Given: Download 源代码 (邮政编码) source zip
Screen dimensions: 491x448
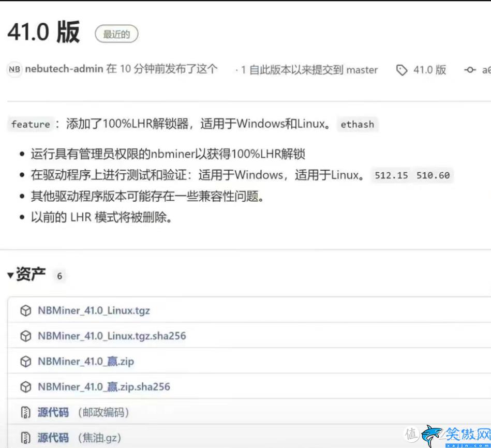Looking at the screenshot, I should point(53,412).
